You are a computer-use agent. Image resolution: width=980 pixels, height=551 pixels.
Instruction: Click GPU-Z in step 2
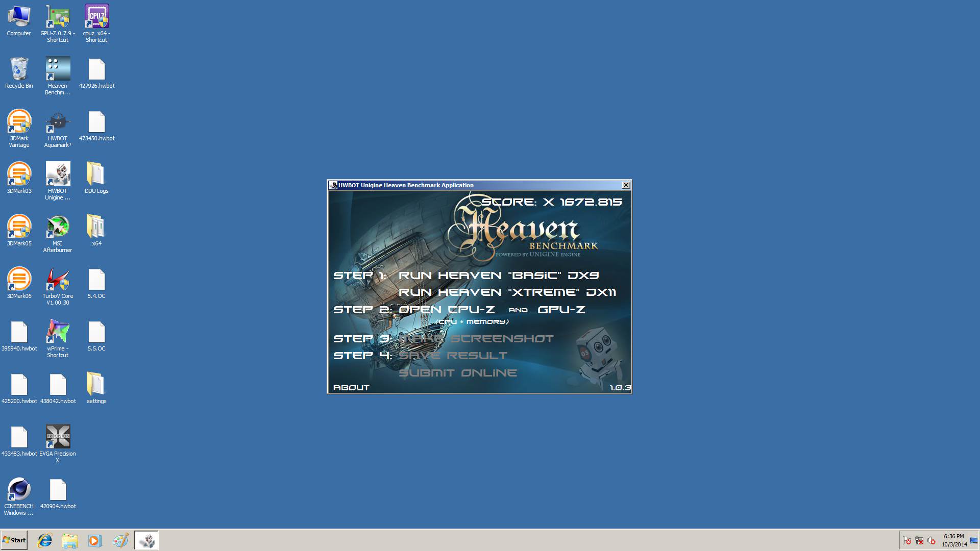pos(561,309)
